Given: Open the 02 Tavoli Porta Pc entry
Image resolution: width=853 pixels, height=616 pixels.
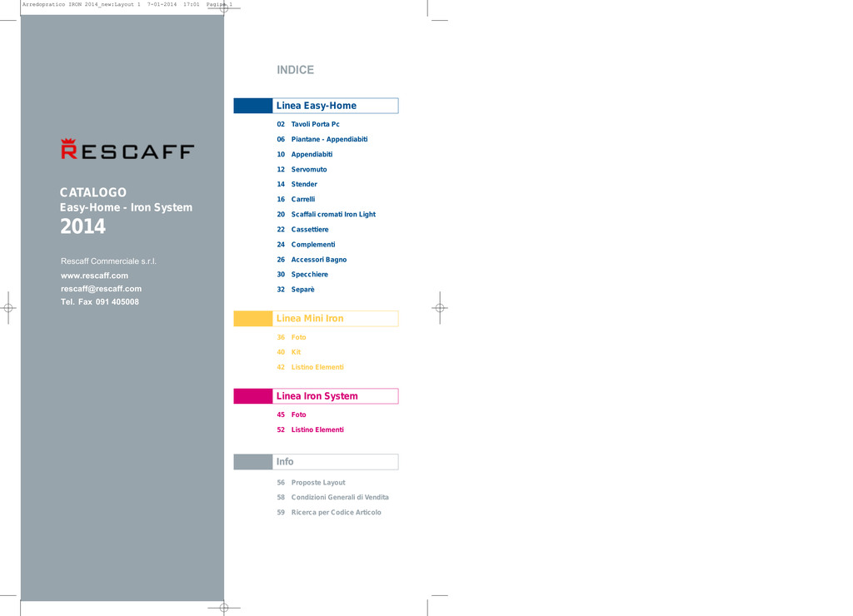Looking at the screenshot, I should click(x=308, y=124).
